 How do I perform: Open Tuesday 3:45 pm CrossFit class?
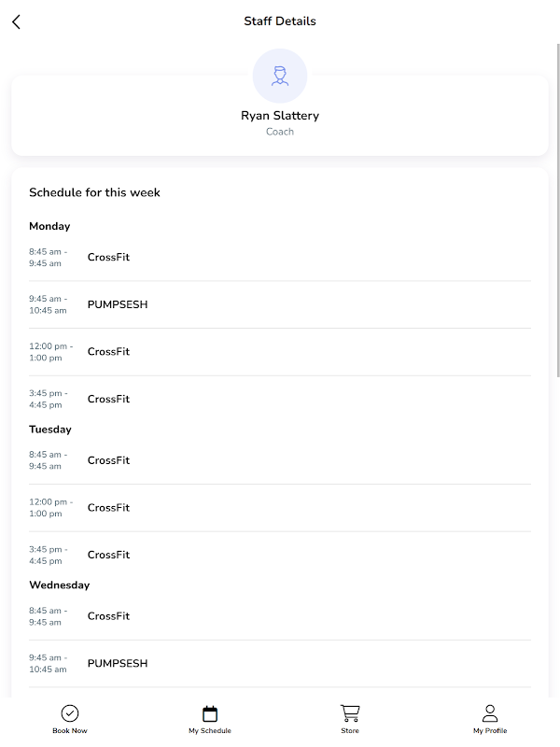(108, 555)
